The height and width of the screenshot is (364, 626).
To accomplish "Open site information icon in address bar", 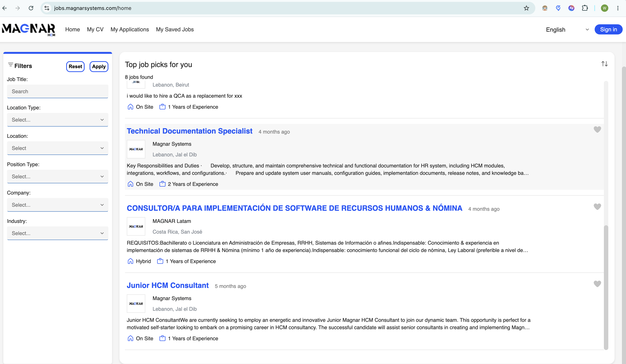I will click(47, 8).
